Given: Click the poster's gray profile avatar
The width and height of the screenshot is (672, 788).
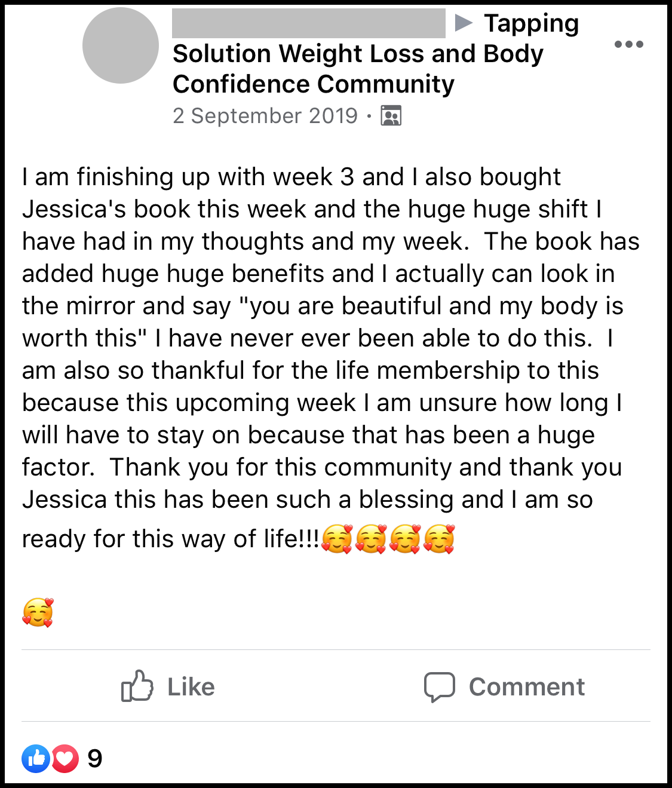Looking at the screenshot, I should [x=121, y=45].
